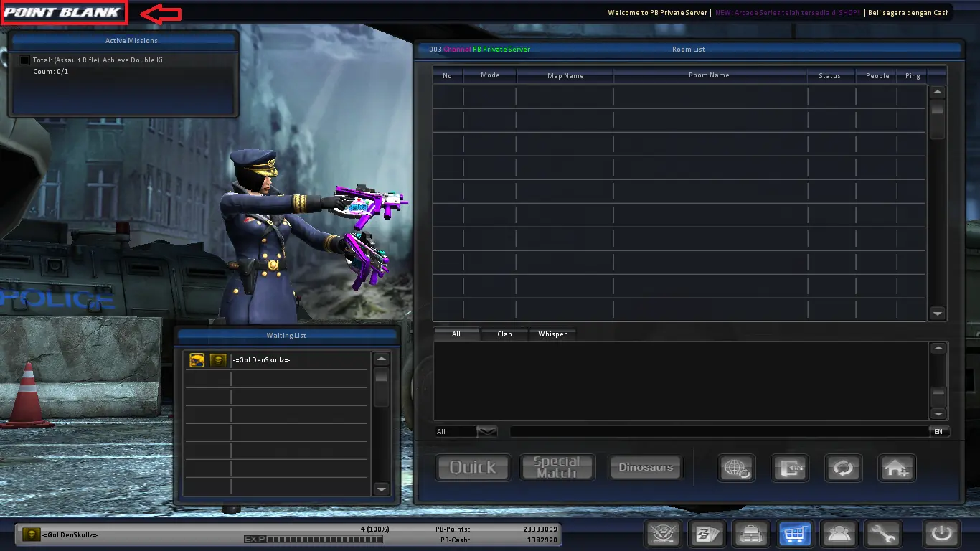Image resolution: width=980 pixels, height=551 pixels.
Task: Switch to the All chat tab
Action: pos(456,334)
